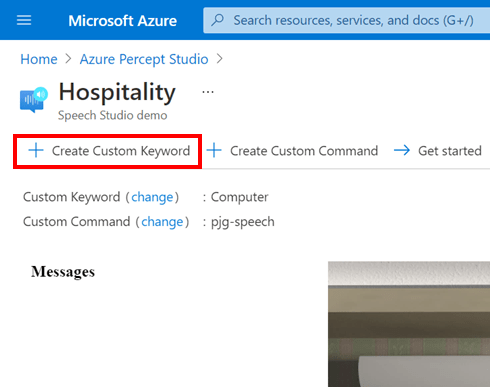Image resolution: width=490 pixels, height=387 pixels.
Task: Open Azure Percept Studio breadcrumb
Action: click(x=144, y=59)
